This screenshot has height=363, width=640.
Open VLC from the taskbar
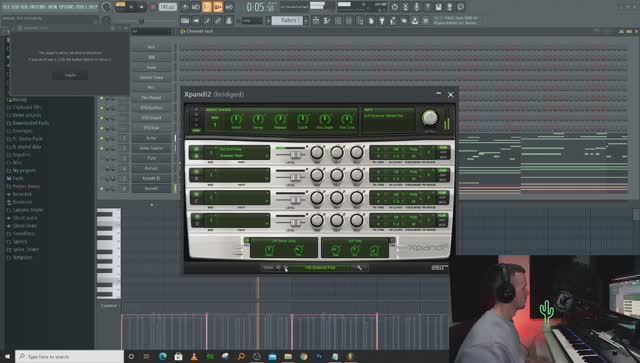coord(194,356)
